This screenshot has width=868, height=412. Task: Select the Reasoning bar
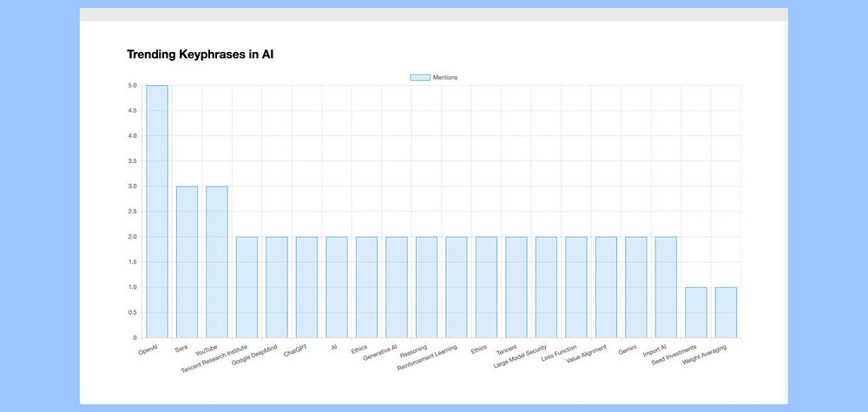point(426,287)
